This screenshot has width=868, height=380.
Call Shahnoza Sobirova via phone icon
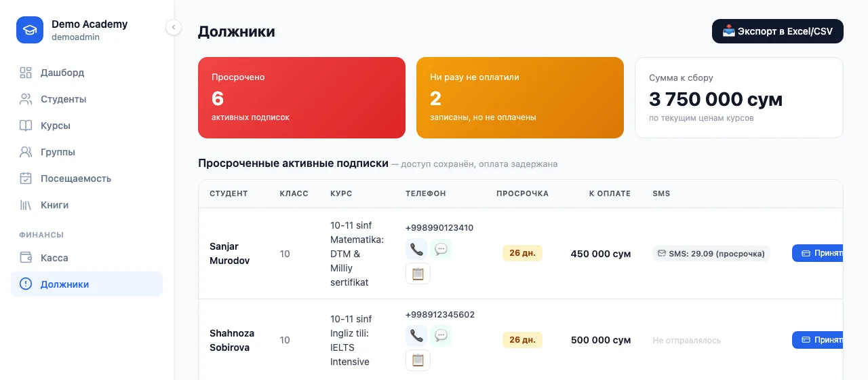416,335
